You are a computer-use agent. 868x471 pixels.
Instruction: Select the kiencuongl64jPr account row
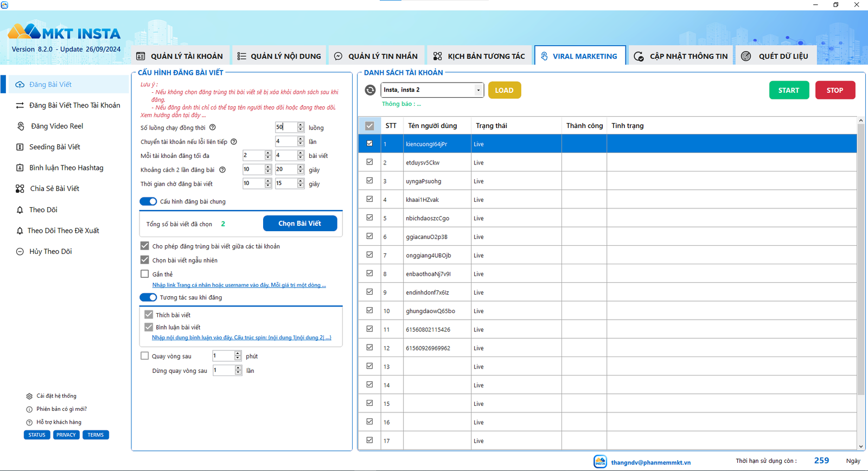[608, 144]
